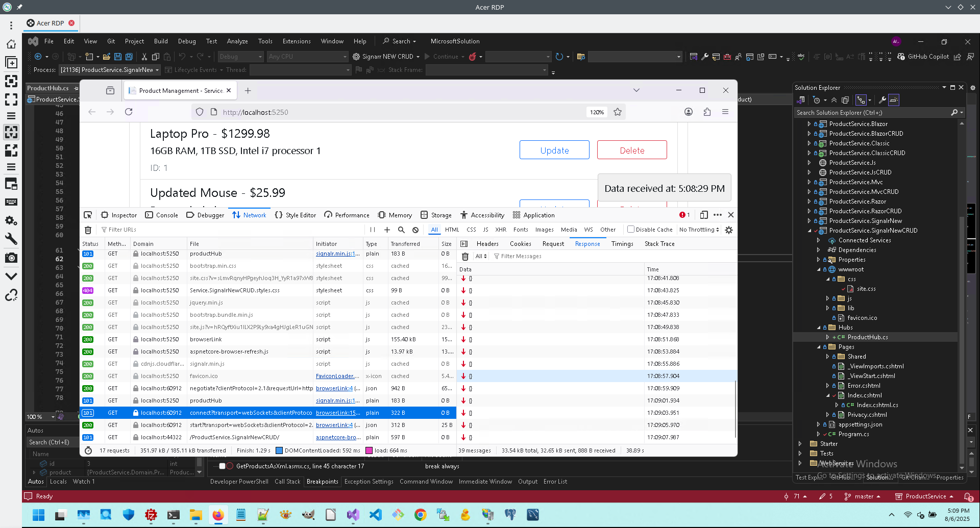
Task: Click Save All in the Visual Studio toolbar
Action: pos(129,57)
